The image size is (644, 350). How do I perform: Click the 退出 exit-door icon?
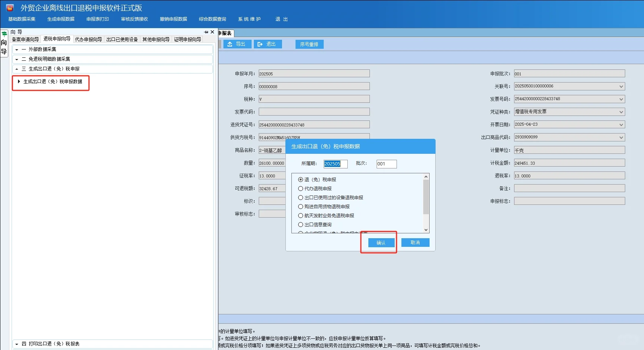(260, 44)
